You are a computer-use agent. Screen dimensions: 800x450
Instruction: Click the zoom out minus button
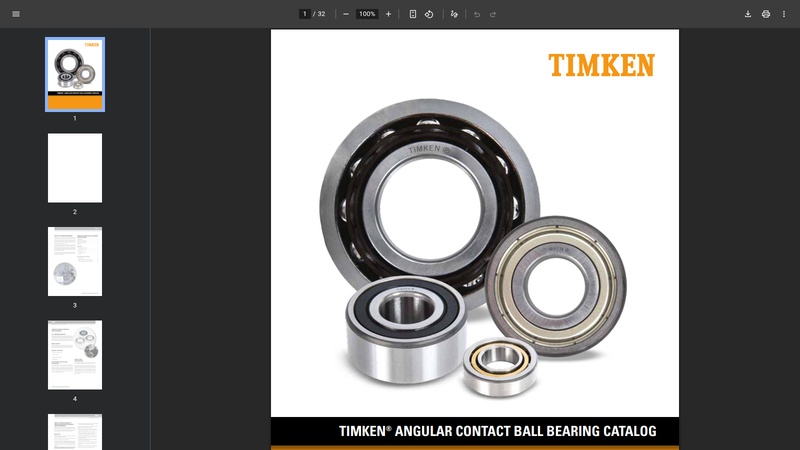coord(346,14)
